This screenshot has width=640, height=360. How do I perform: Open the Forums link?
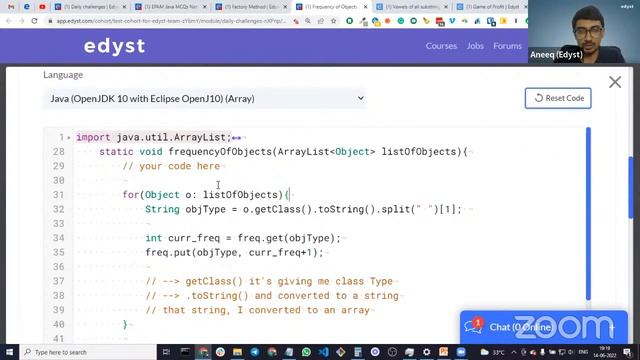507,46
